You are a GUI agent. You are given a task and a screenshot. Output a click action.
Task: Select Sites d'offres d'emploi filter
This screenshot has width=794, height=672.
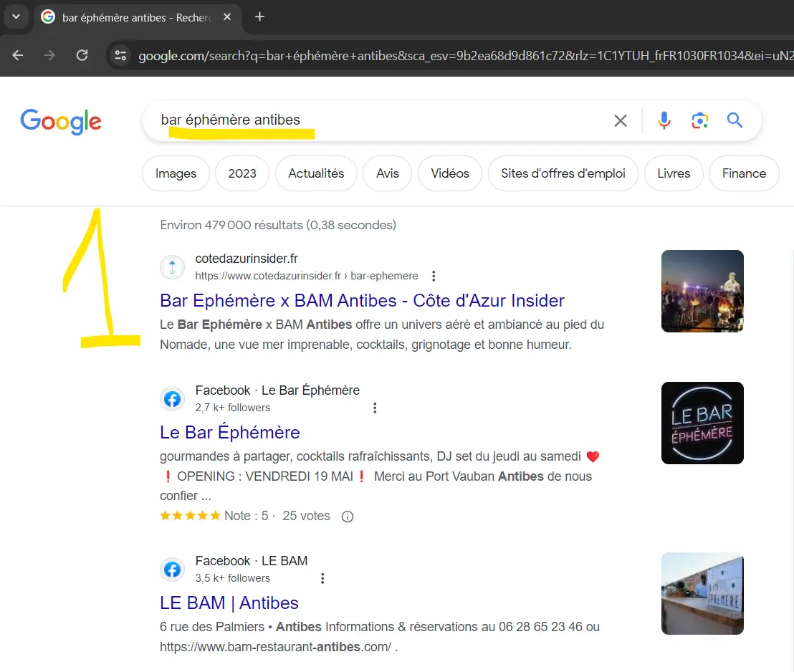click(x=563, y=173)
